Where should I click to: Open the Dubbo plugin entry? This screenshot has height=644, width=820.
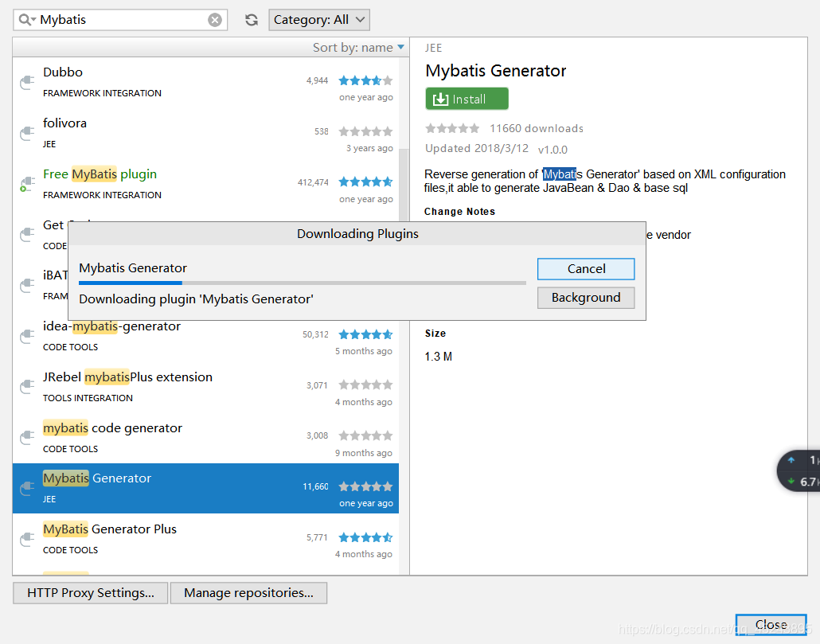205,83
